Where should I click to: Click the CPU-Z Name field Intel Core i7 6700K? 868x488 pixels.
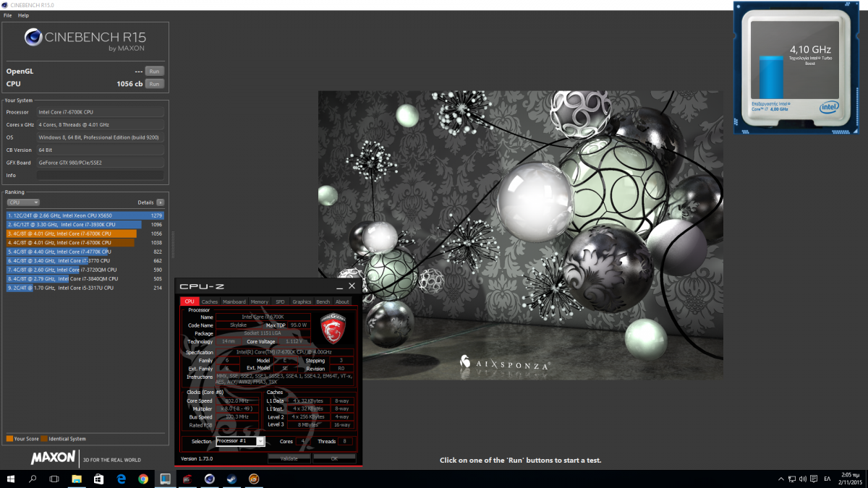263,317
